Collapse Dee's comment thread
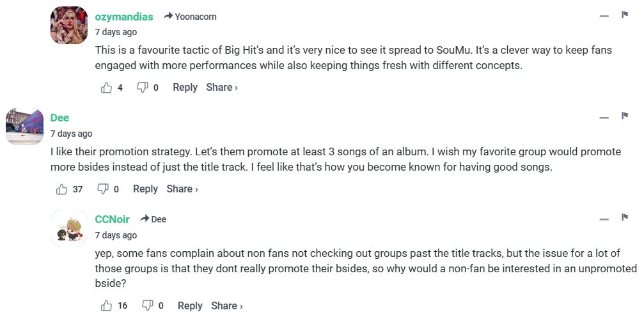The height and width of the screenshot is (317, 644). (x=604, y=118)
